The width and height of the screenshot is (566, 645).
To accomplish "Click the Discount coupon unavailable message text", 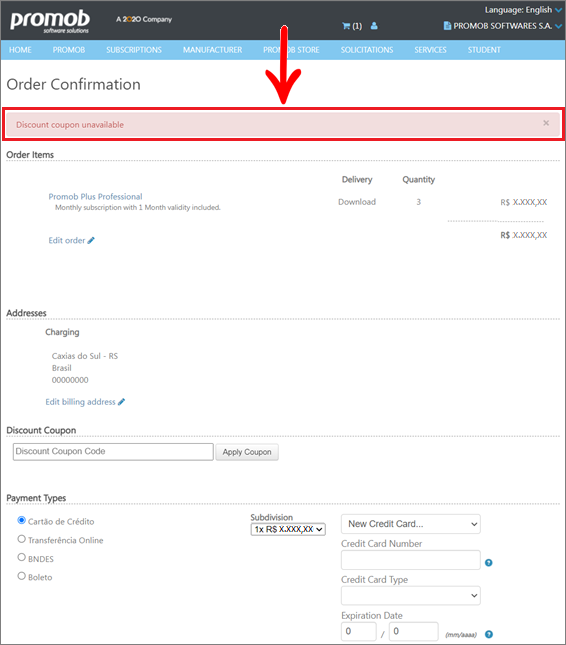I will pos(70,125).
